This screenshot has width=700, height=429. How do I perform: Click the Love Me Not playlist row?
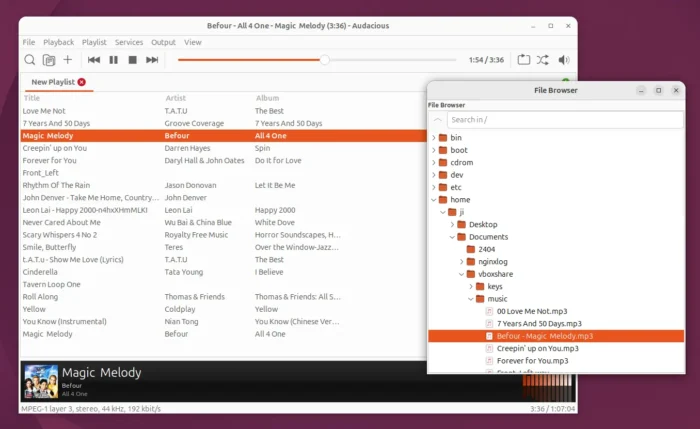(x=223, y=111)
